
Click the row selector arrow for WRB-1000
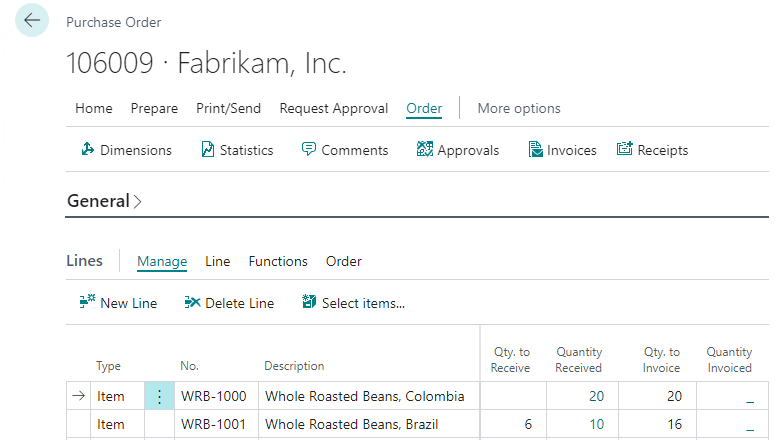(79, 396)
